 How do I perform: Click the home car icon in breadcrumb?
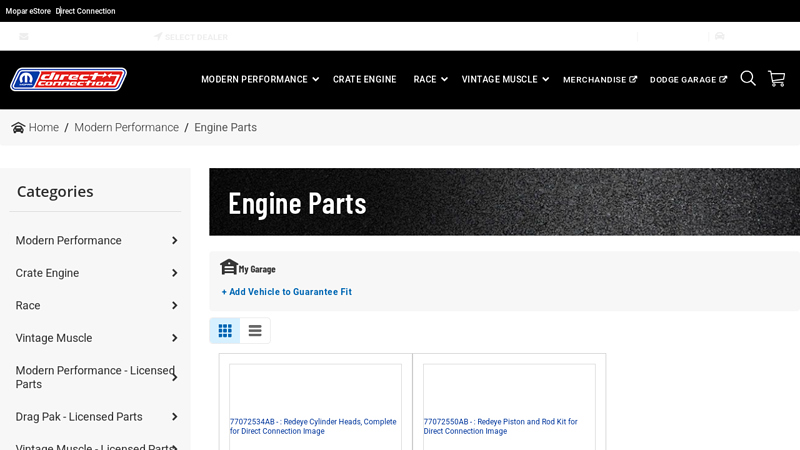coord(18,128)
